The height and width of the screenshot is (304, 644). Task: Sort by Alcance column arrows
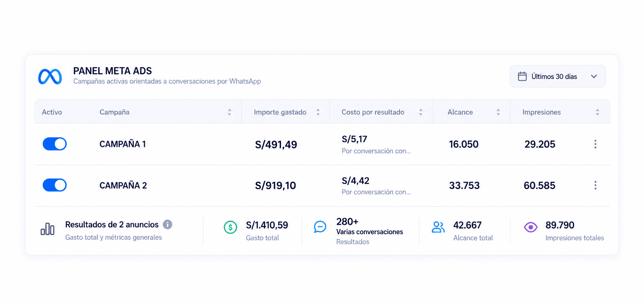point(498,112)
